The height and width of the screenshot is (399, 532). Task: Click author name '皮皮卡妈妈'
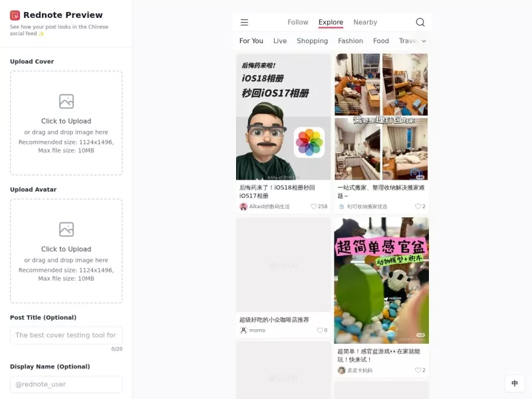tap(360, 370)
